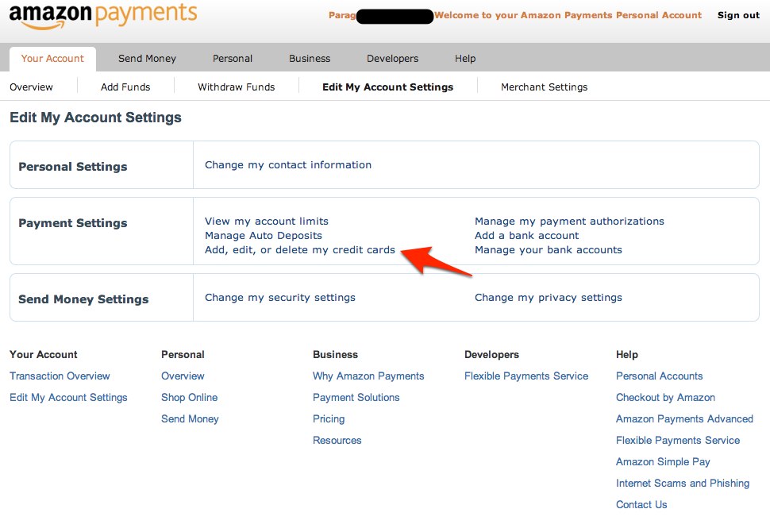
Task: Click Manage Auto Deposits link
Action: [264, 235]
